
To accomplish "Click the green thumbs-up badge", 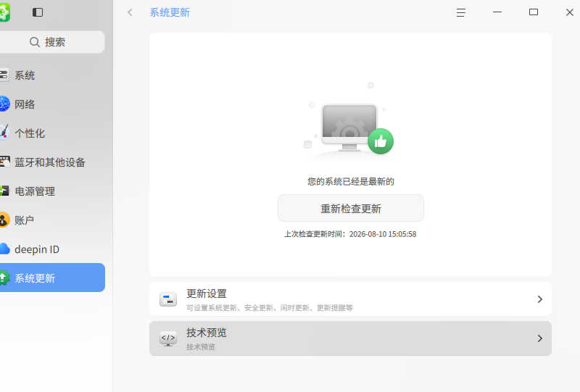I will [x=381, y=141].
